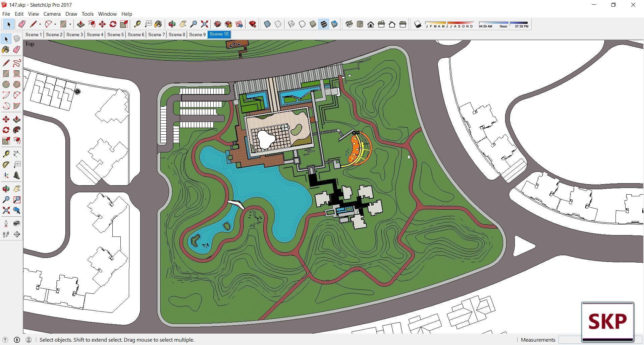Switch to Shaded style
This screenshot has height=345, width=644.
[313, 24]
